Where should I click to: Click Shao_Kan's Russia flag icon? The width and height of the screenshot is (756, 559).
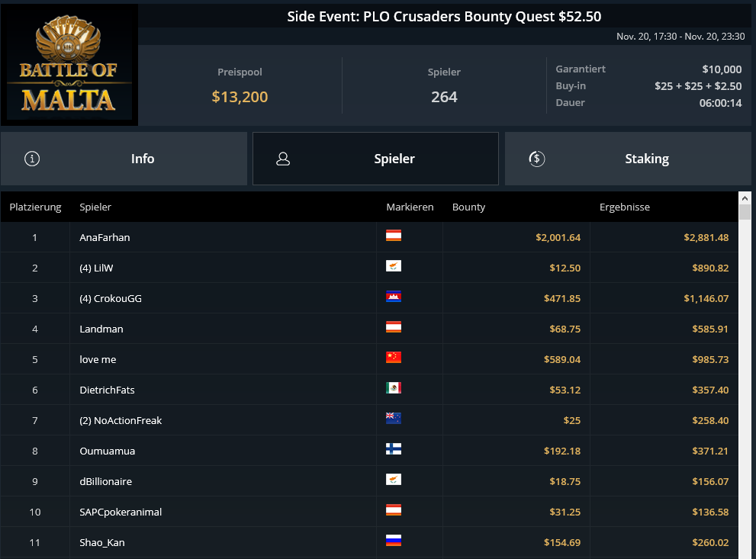(394, 541)
